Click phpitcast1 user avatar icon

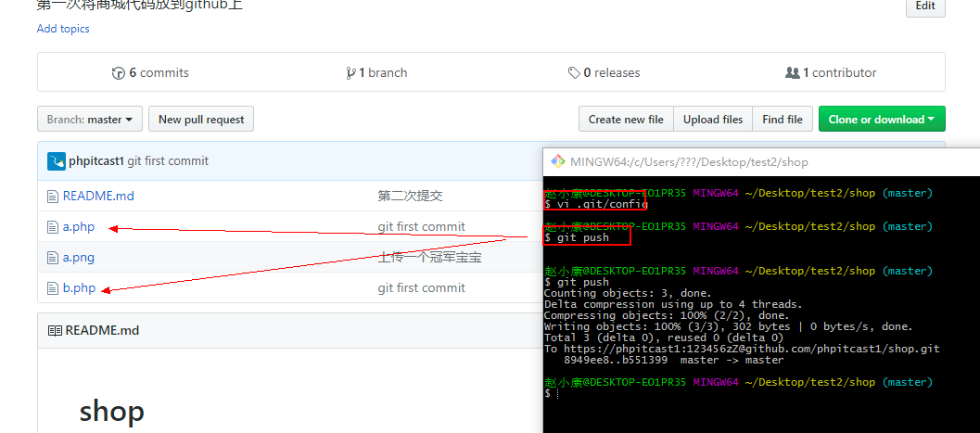click(x=57, y=161)
